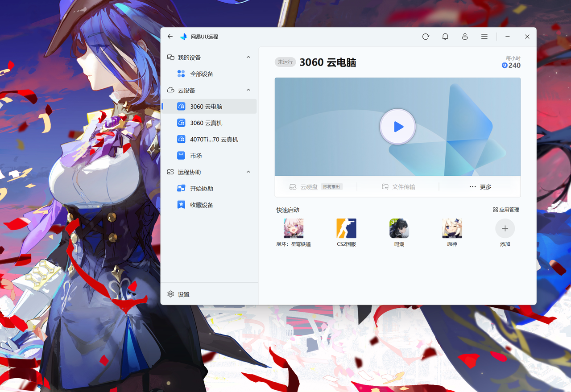Click the settings gear icon
The width and height of the screenshot is (571, 392).
click(170, 294)
